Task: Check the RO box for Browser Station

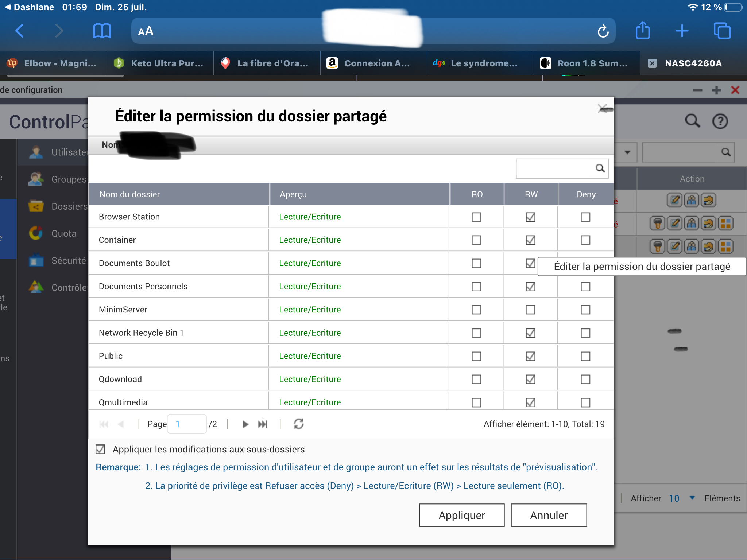Action: (476, 217)
